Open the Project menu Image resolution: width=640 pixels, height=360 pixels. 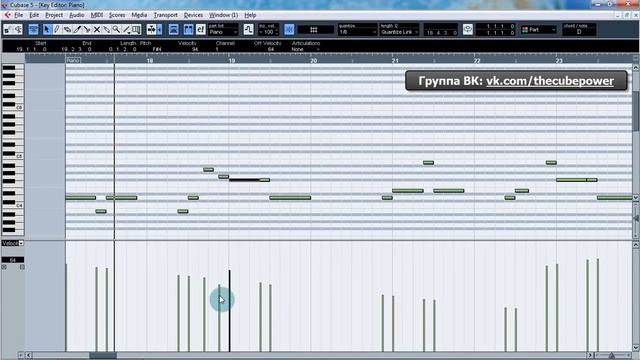tap(54, 15)
